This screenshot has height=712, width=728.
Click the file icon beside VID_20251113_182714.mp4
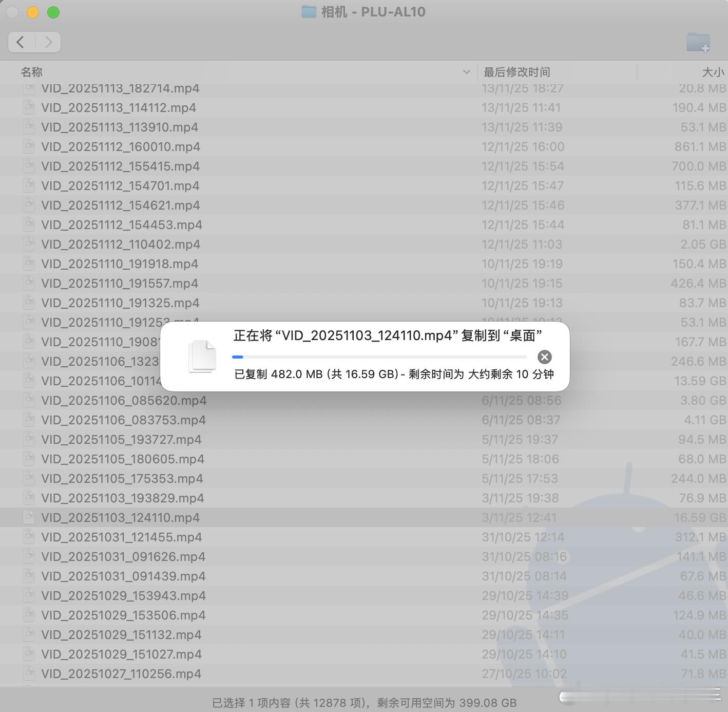coord(29,88)
